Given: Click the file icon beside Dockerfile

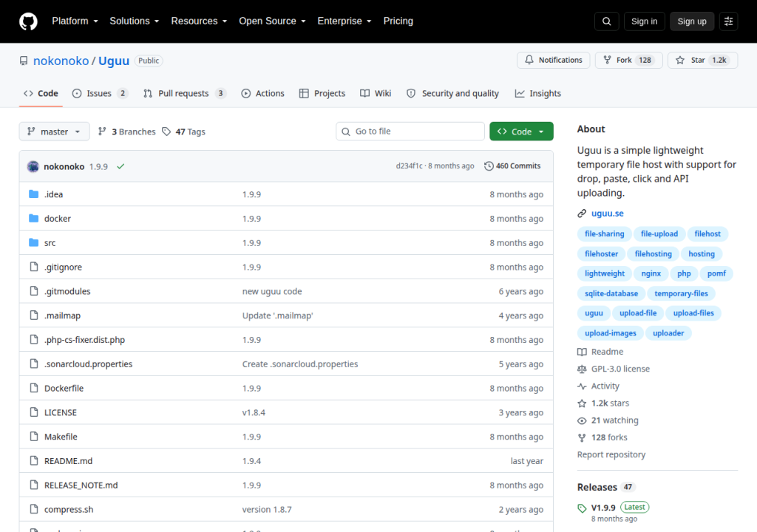Looking at the screenshot, I should (x=33, y=388).
